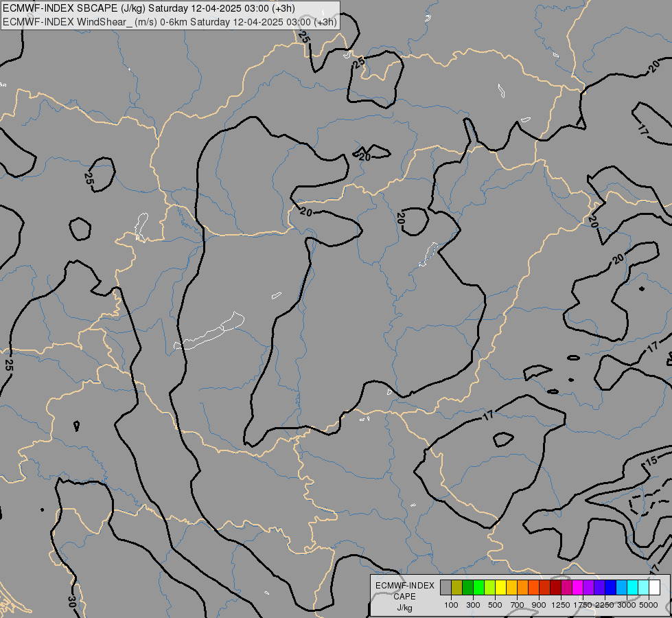This screenshot has height=618, width=672.
Task: Click the '2250' legend tick label
Action: [605, 605]
